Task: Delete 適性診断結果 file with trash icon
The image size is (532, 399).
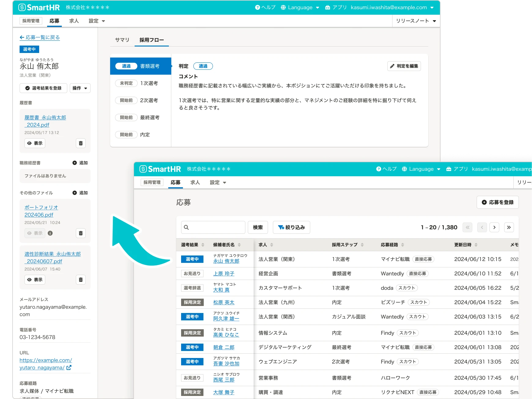Action: [x=81, y=280]
